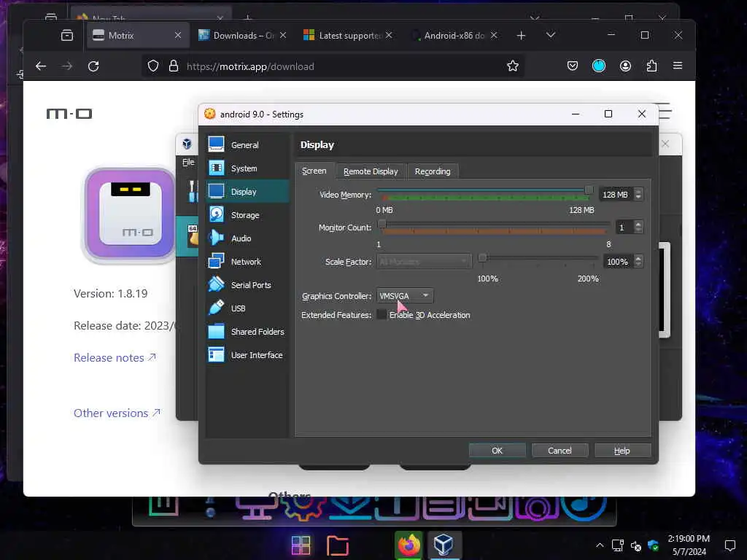Switch to Recording tab
This screenshot has width=747, height=560.
pos(433,171)
